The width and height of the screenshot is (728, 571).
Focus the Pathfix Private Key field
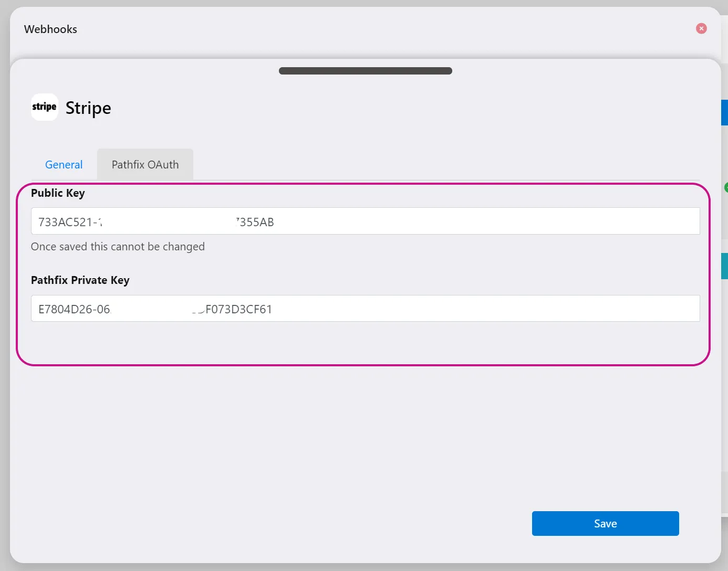pyautogui.click(x=366, y=308)
